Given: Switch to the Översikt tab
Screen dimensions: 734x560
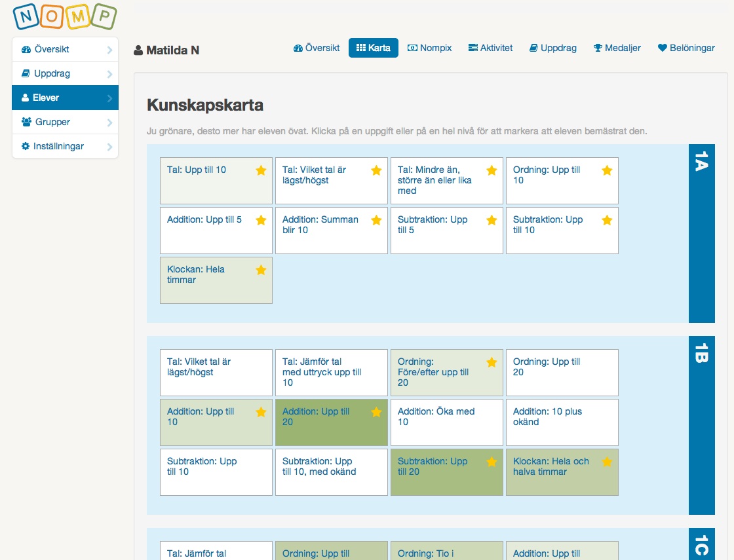Looking at the screenshot, I should 317,47.
